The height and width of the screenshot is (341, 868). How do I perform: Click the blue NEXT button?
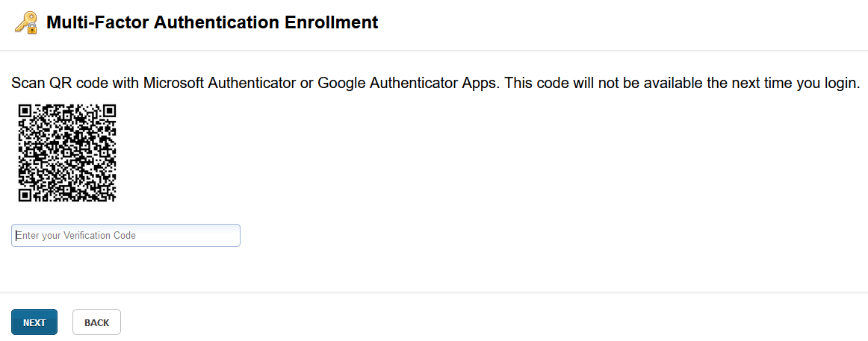[34, 322]
